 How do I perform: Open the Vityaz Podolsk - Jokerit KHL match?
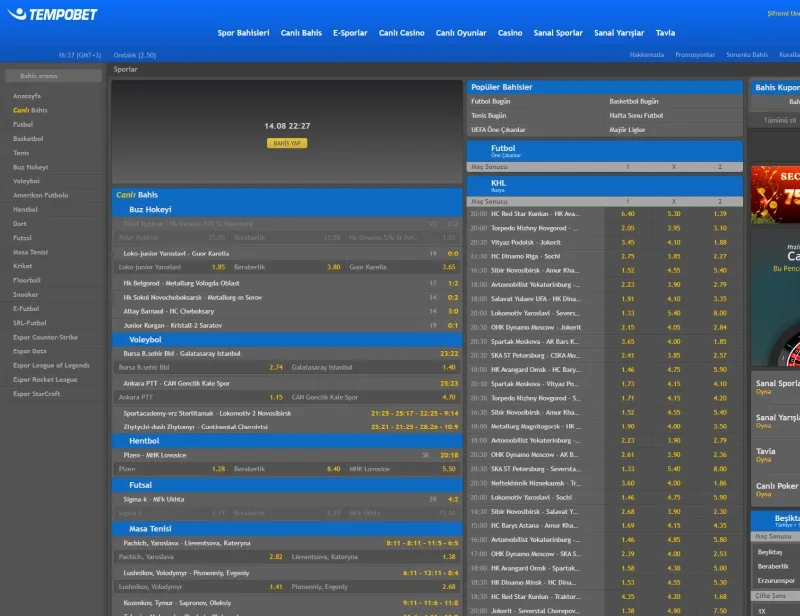coord(526,243)
